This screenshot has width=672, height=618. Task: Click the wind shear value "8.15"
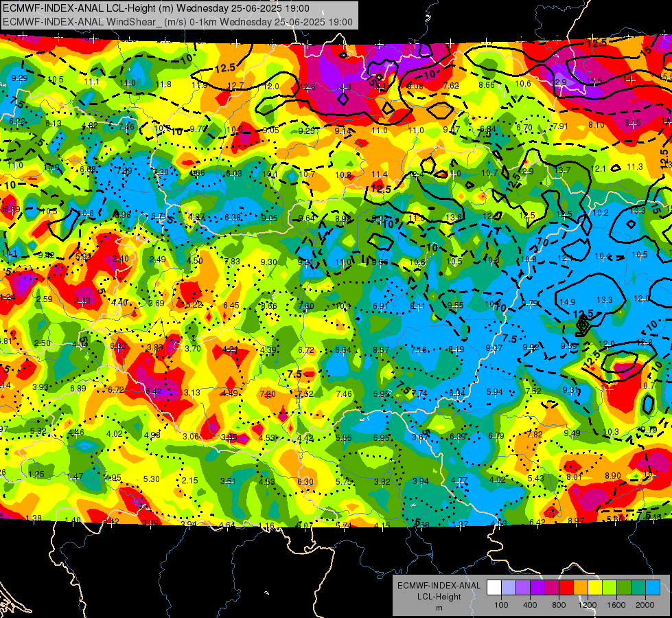point(633,123)
